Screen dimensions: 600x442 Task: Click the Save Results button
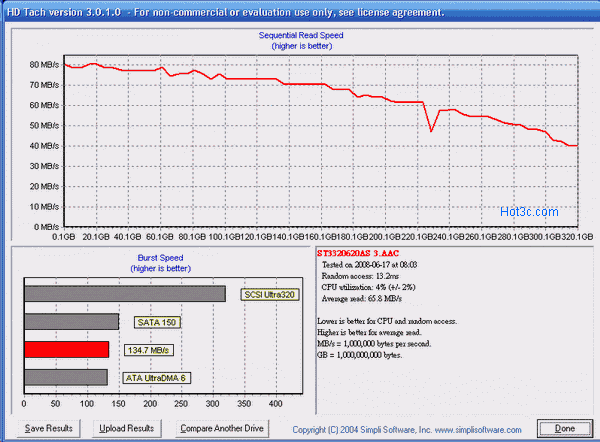pos(49,428)
